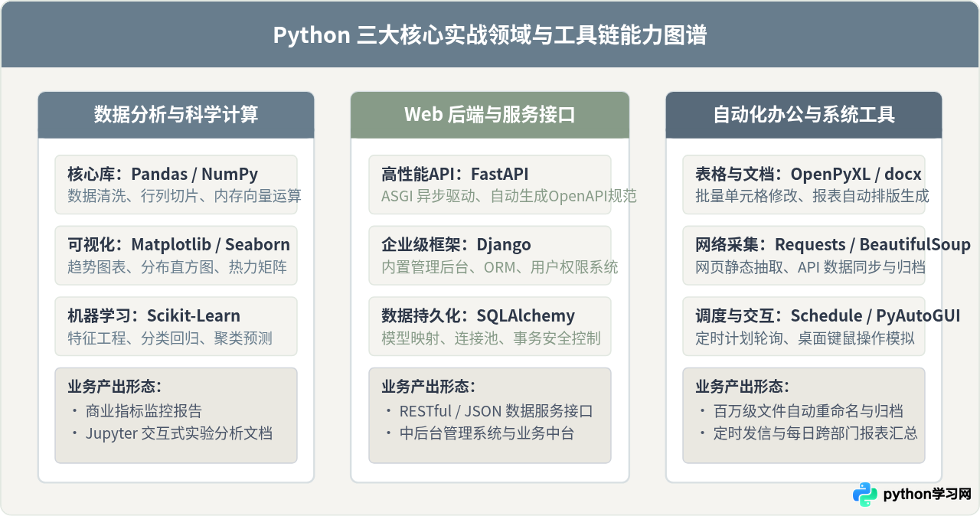980x516 pixels.
Task: Click the Python logo icon
Action: pos(865,495)
